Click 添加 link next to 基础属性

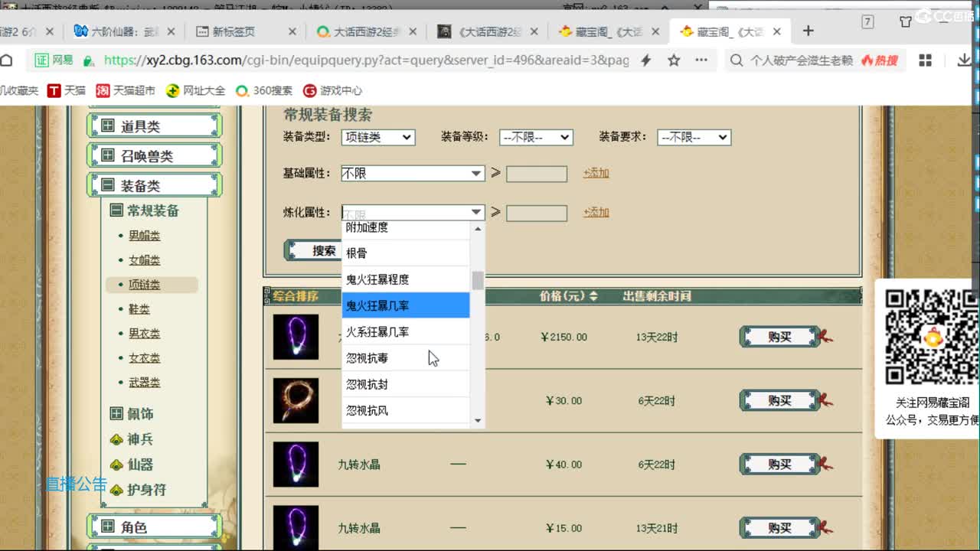(x=596, y=173)
